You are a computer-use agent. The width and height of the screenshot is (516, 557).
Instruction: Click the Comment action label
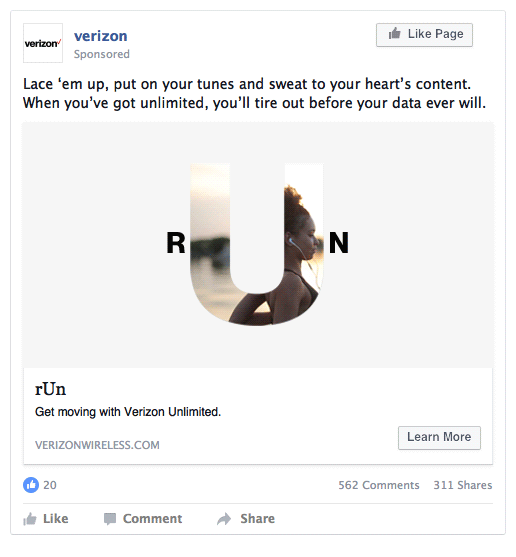(152, 519)
